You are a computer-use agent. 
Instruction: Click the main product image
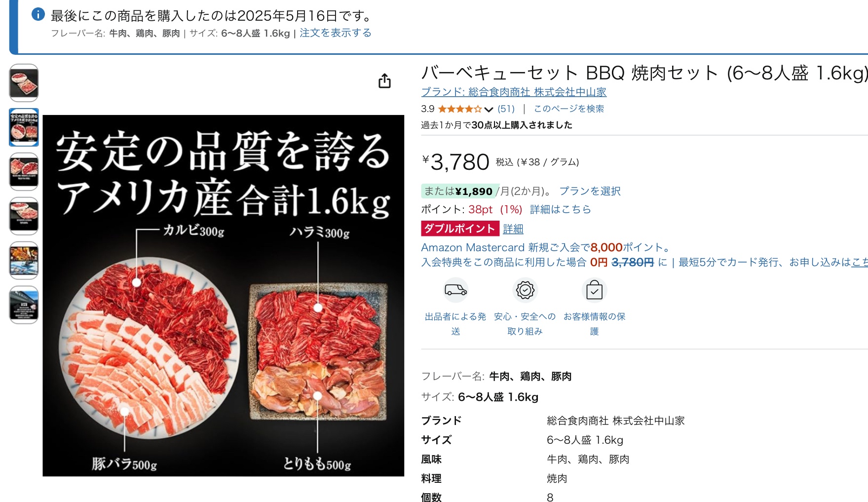[x=224, y=296]
